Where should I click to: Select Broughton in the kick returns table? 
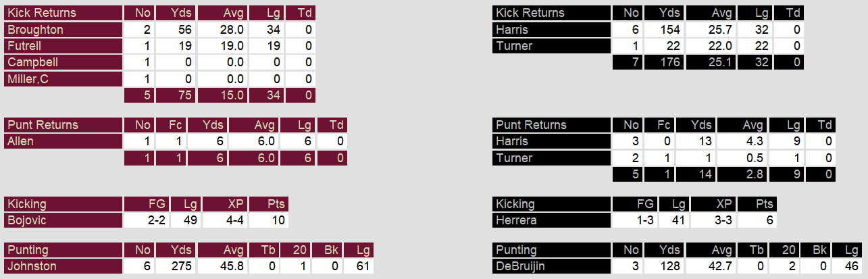pos(63,30)
